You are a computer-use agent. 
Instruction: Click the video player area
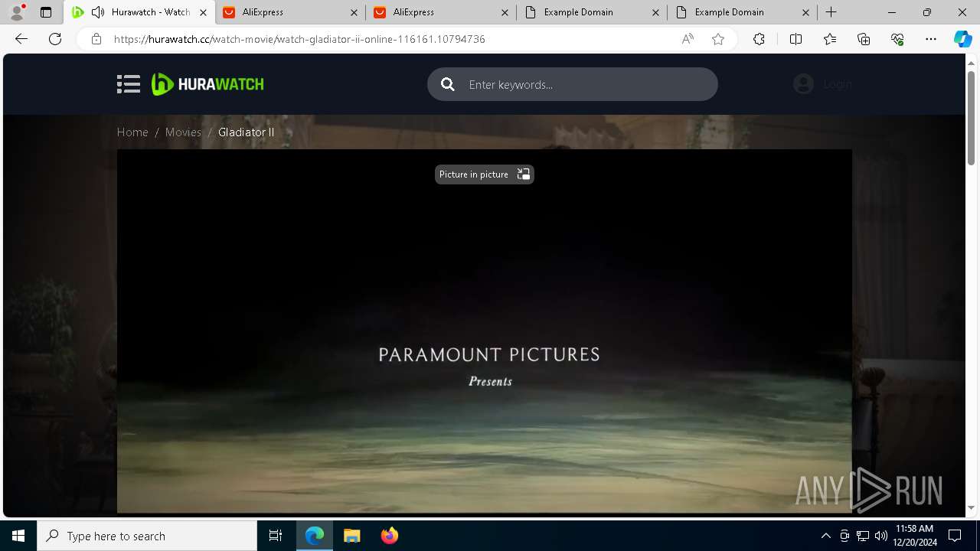click(484, 331)
